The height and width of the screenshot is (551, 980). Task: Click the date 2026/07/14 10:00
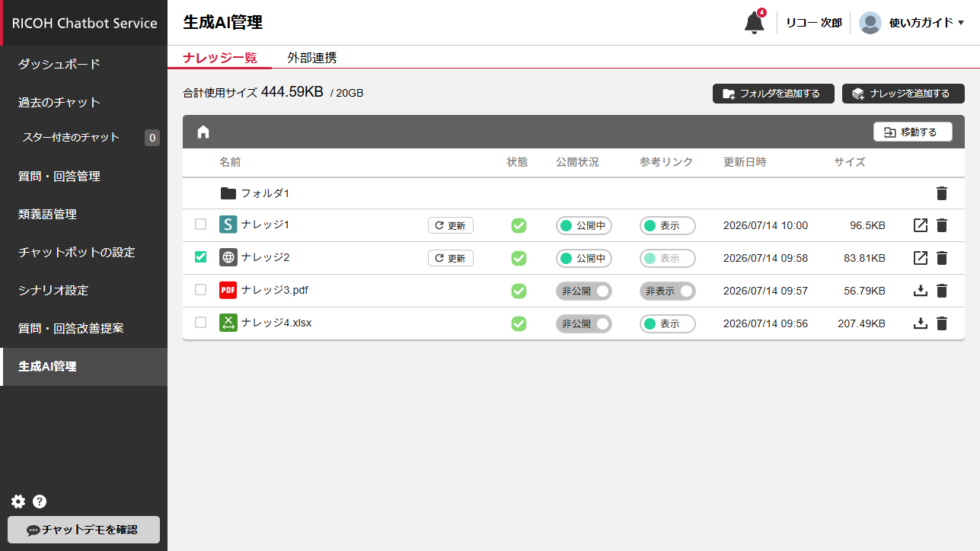coord(765,225)
